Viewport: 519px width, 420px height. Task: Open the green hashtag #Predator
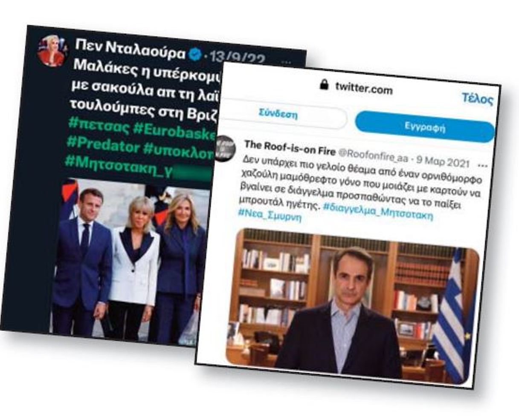[103, 144]
